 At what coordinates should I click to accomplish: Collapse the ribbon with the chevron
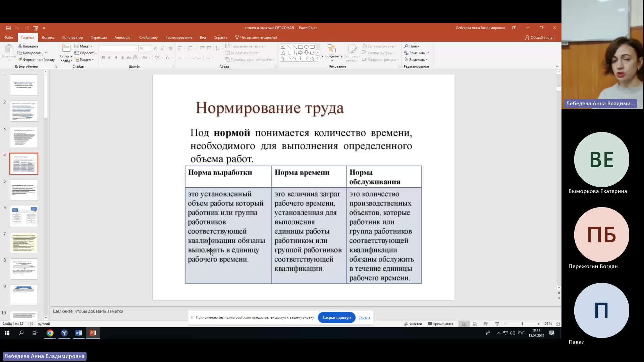tap(557, 66)
